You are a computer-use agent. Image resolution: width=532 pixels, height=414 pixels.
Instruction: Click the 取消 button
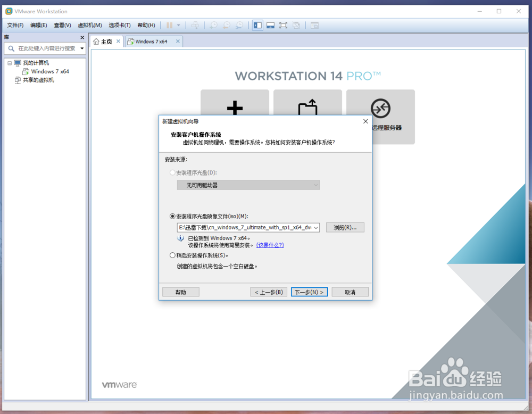coord(350,292)
